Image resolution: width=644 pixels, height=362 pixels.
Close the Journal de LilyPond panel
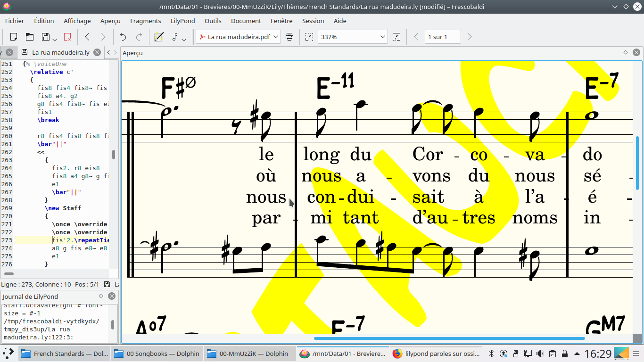click(x=112, y=296)
